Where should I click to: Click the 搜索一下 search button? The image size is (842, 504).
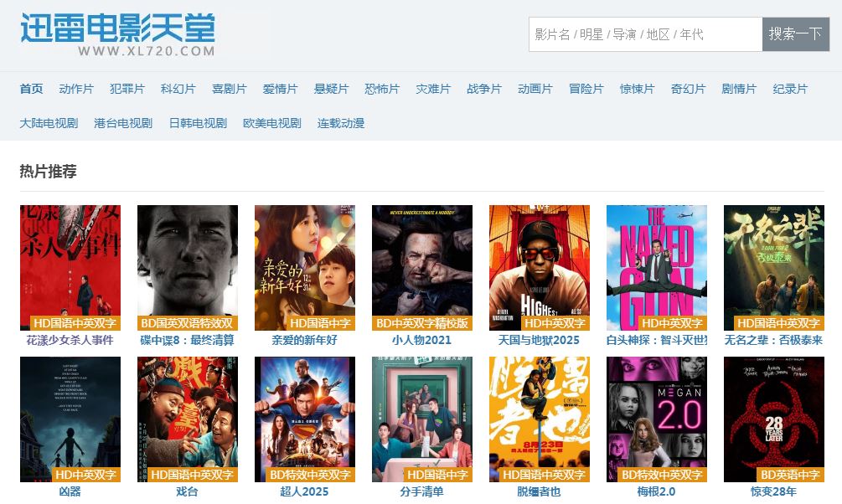click(x=796, y=34)
